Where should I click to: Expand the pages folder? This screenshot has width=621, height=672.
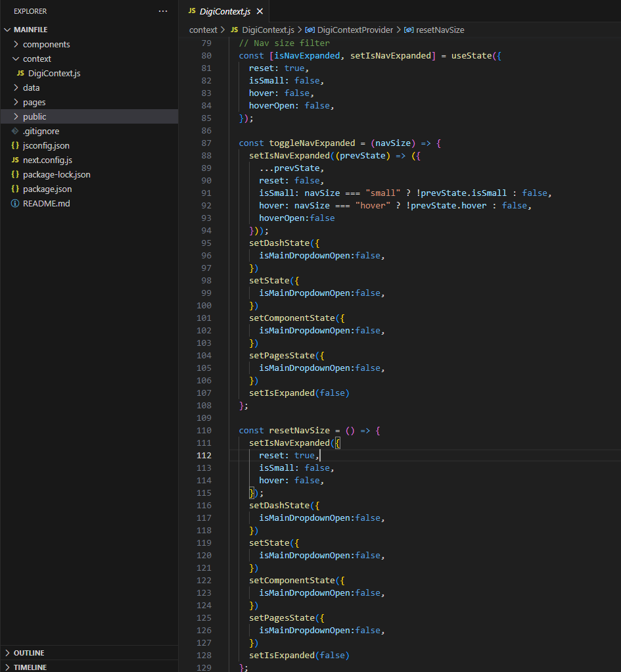click(34, 103)
